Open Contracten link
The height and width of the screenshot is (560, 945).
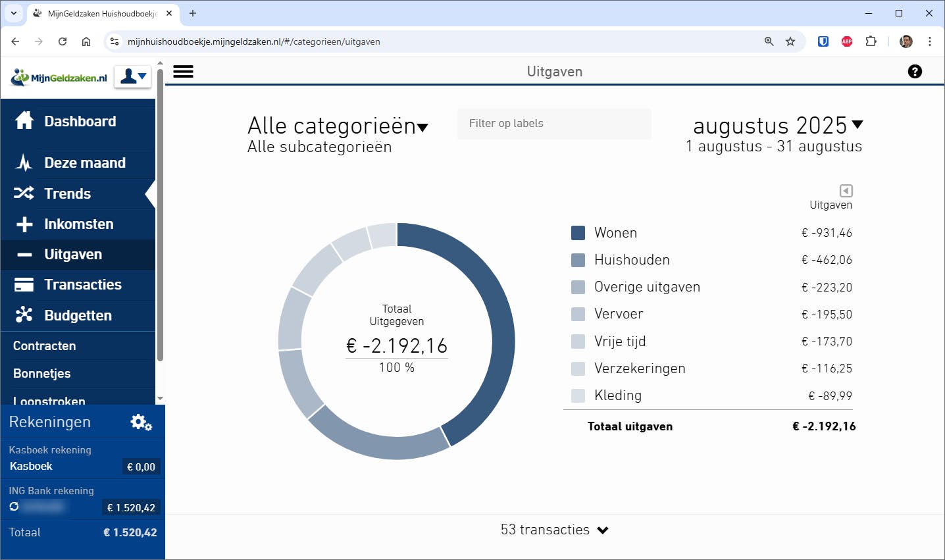pyautogui.click(x=44, y=345)
